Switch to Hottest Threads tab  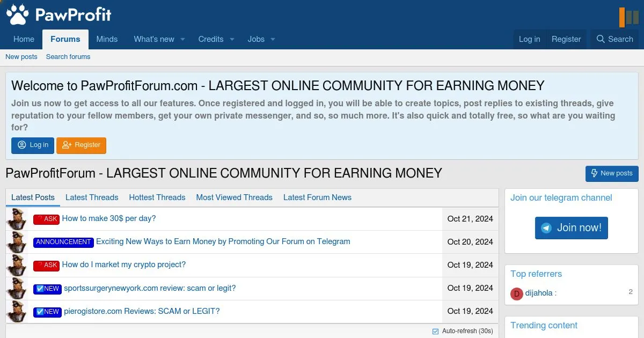157,197
